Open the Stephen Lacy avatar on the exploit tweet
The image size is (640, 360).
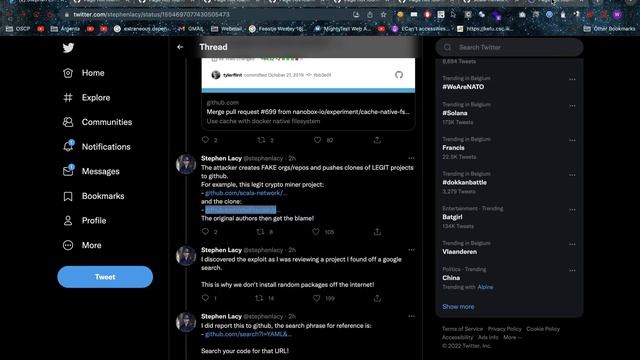[186, 256]
